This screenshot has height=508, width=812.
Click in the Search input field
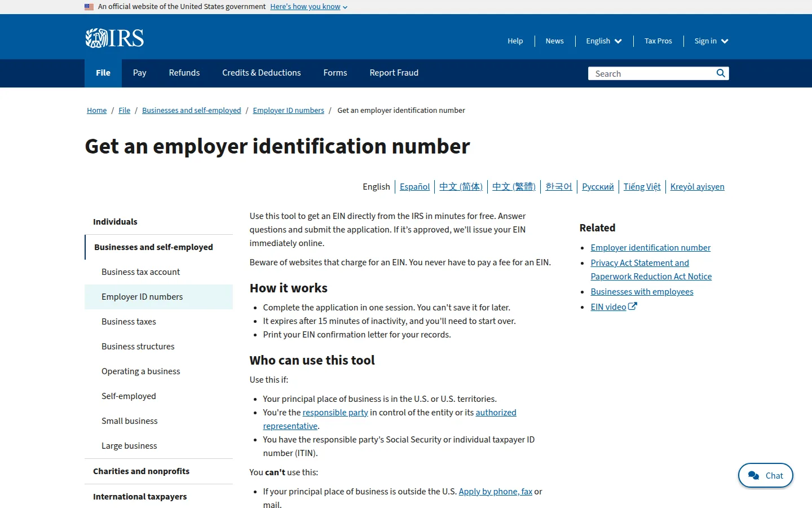pyautogui.click(x=651, y=73)
